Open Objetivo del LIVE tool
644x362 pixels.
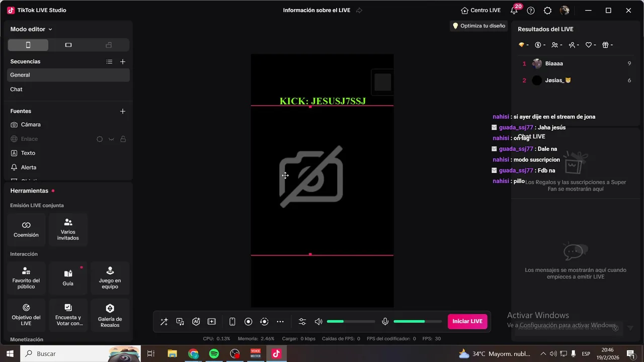[26, 315]
